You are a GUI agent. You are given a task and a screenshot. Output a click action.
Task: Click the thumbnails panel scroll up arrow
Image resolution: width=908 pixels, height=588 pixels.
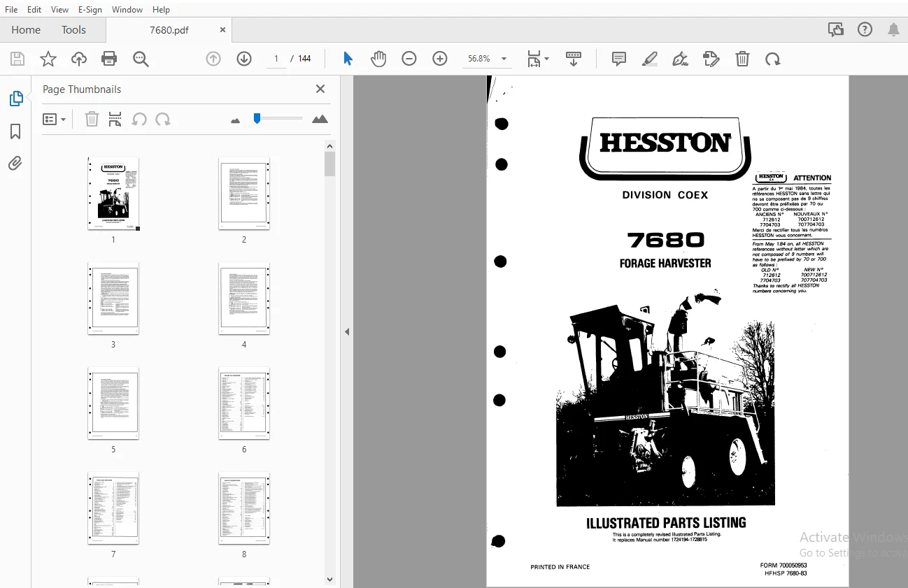click(x=330, y=146)
